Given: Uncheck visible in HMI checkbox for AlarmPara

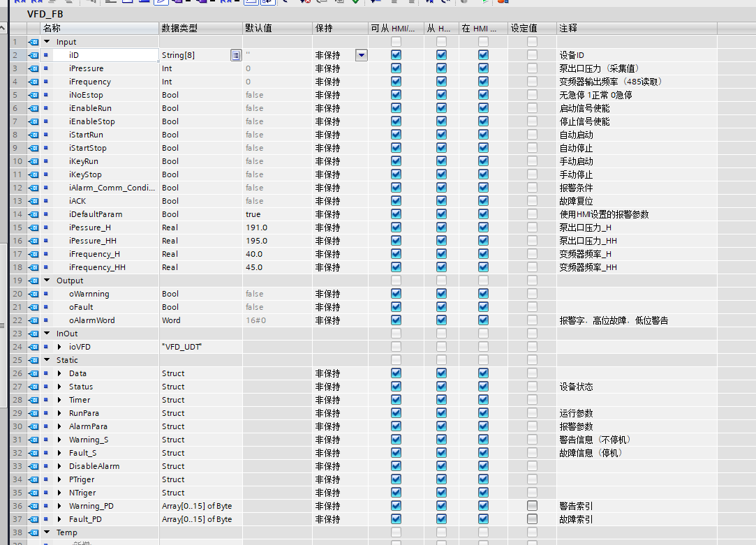Looking at the screenshot, I should coord(483,426).
